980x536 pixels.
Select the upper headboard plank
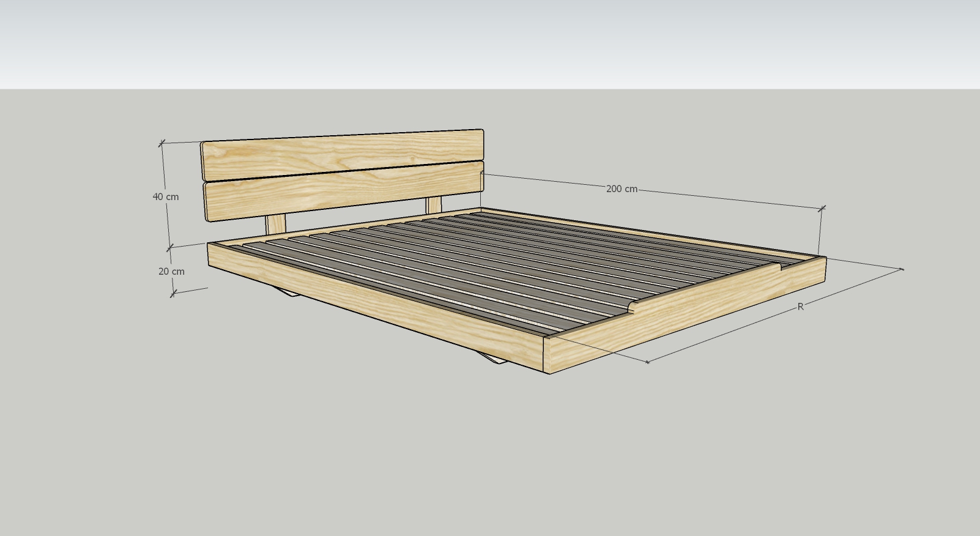click(343, 155)
